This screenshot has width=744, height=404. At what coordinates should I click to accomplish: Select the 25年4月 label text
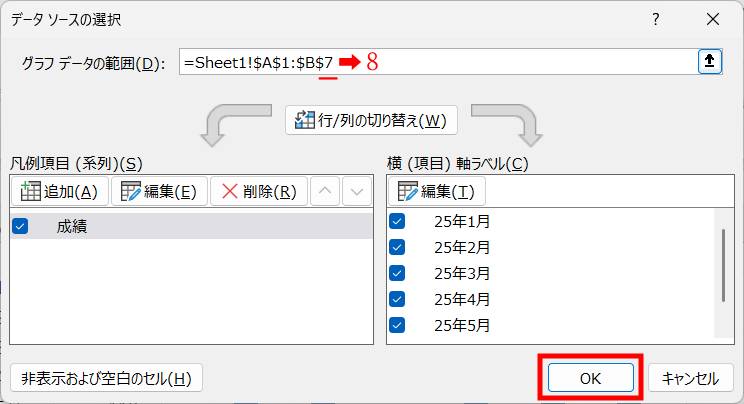pos(462,300)
